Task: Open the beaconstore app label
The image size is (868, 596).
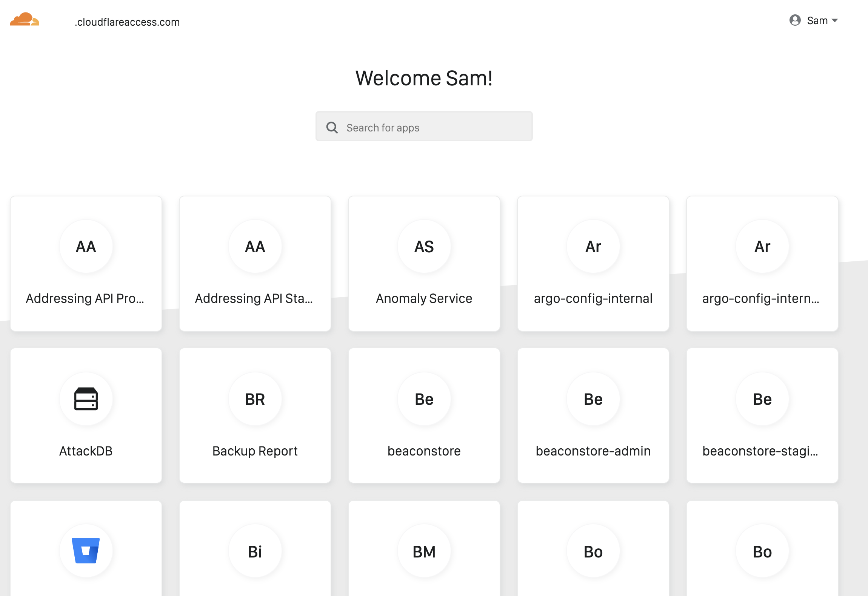Action: (x=424, y=451)
